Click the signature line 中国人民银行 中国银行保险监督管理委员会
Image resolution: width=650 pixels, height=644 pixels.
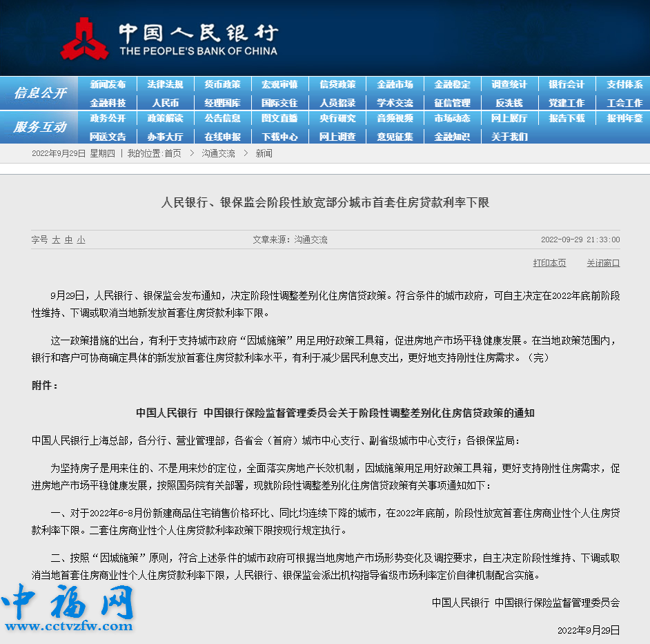(526, 603)
